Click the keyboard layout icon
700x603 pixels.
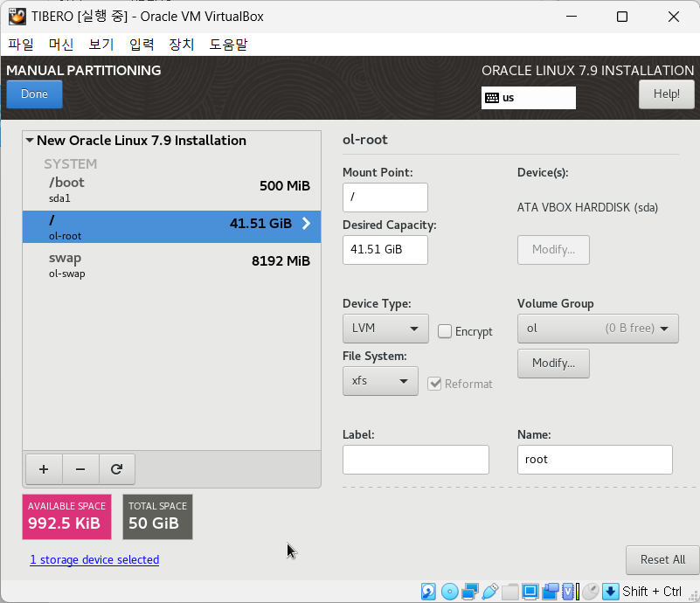[x=492, y=98]
